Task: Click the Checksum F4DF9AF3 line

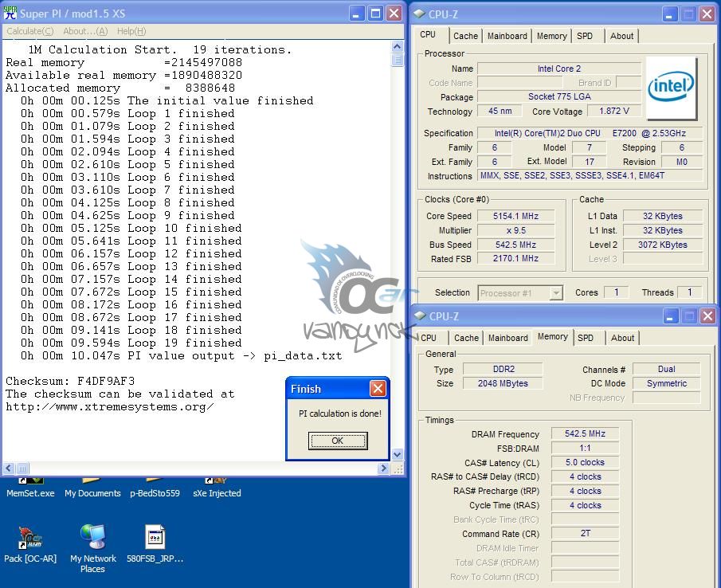Action: click(70, 381)
